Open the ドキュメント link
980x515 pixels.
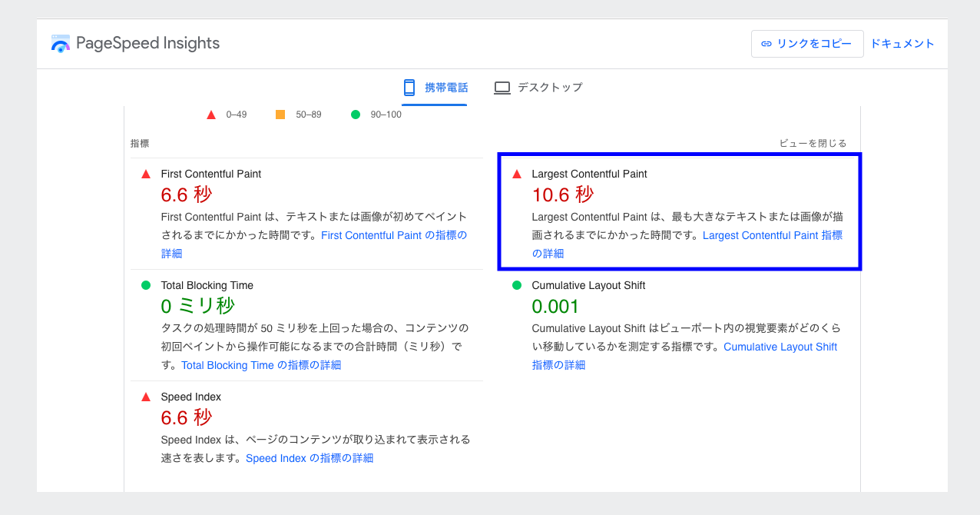(x=902, y=44)
